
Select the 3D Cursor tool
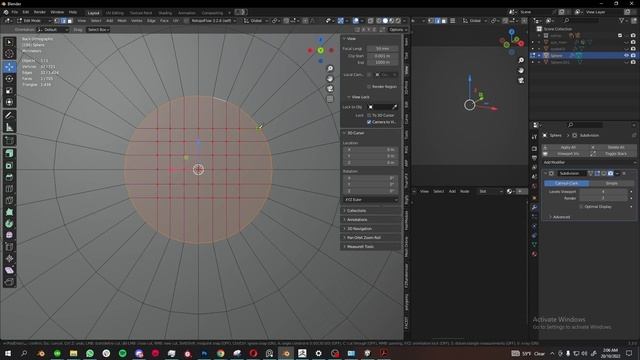pyautogui.click(x=9, y=54)
